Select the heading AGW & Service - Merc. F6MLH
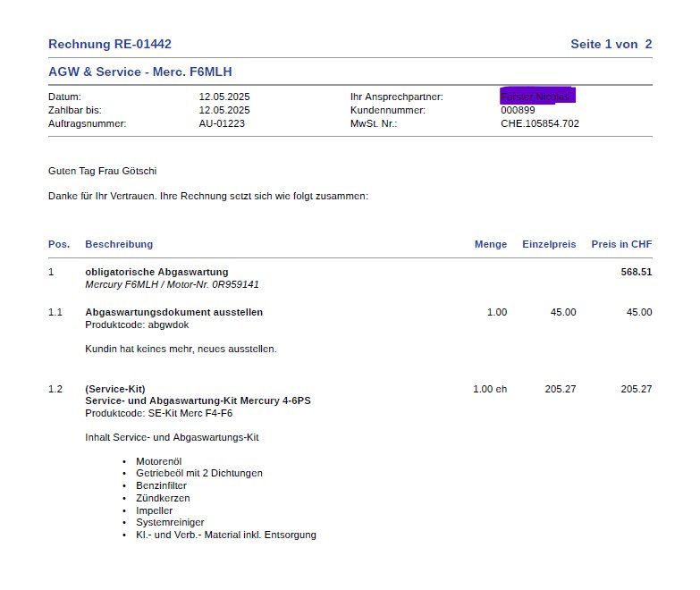This screenshot has height=590, width=700. [140, 72]
